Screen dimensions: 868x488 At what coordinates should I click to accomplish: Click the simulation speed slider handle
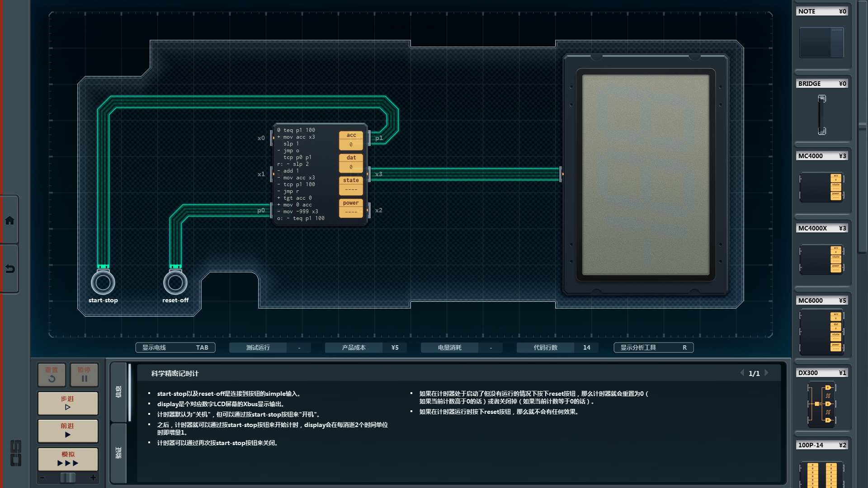[x=68, y=478]
